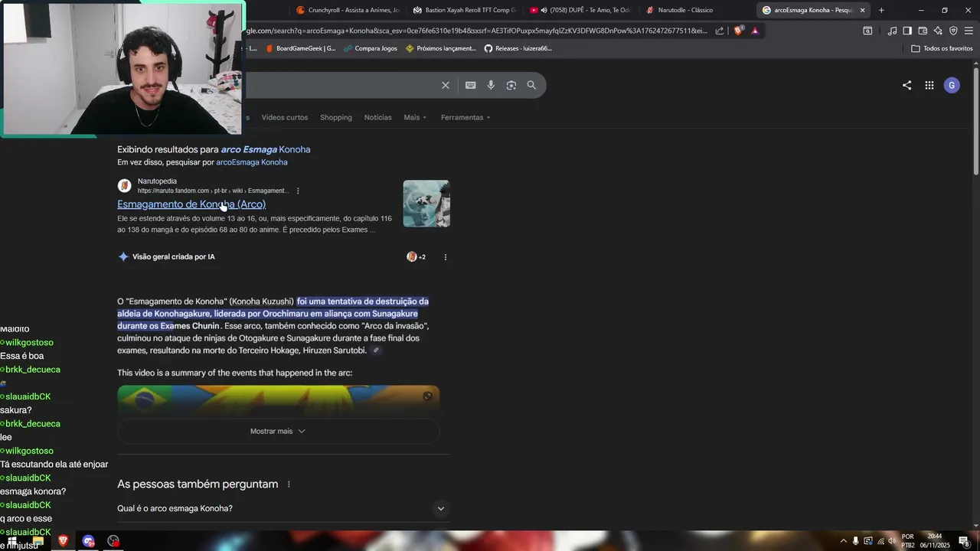The width and height of the screenshot is (980, 551).
Task: Click the Brave Rewards triangle icon
Action: 755,31
